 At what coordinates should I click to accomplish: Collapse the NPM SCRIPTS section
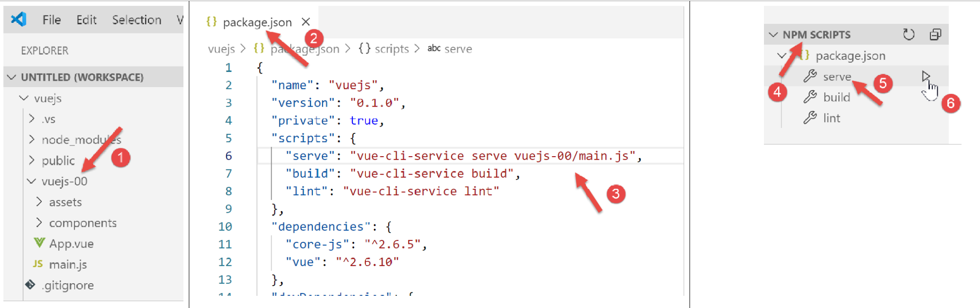click(x=773, y=35)
